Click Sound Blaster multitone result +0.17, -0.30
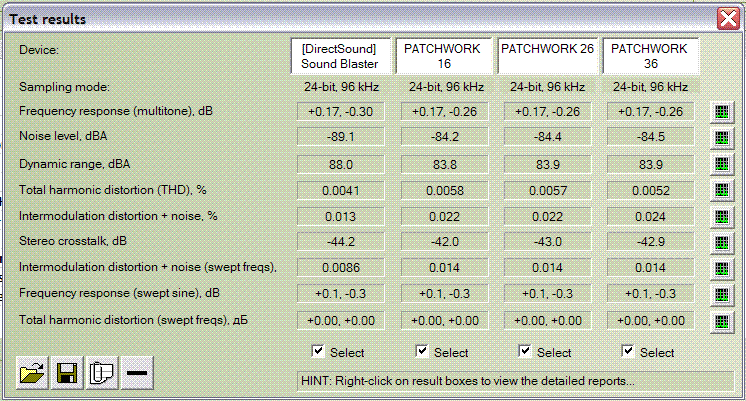Image resolution: width=746 pixels, height=401 pixels. (x=341, y=112)
